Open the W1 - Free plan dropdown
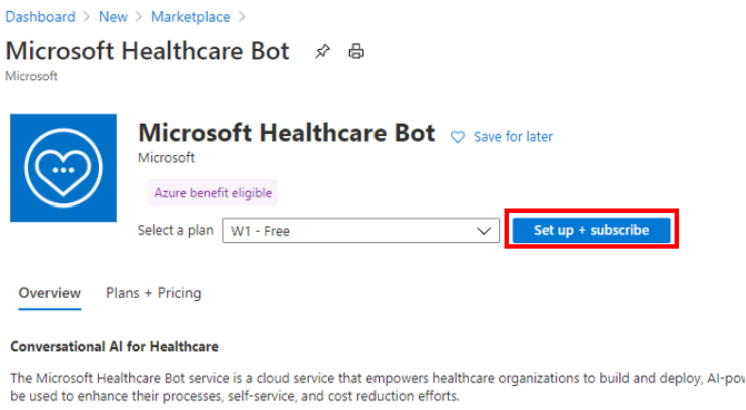 click(x=361, y=231)
